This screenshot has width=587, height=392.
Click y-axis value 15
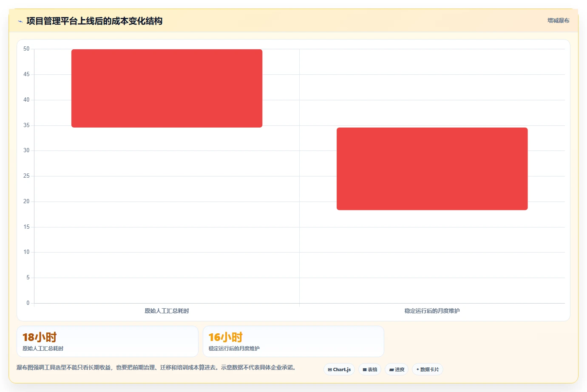[26, 227]
